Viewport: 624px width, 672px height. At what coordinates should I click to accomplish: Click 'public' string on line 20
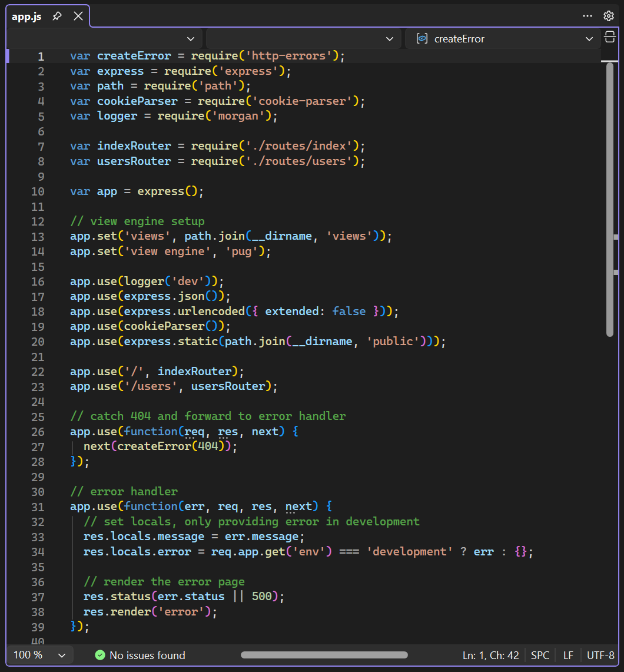point(393,341)
